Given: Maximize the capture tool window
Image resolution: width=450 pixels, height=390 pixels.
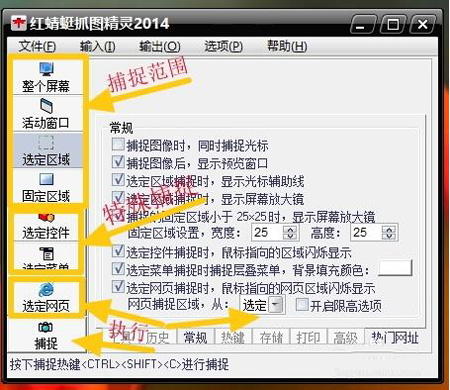Looking at the screenshot, I should point(393,24).
